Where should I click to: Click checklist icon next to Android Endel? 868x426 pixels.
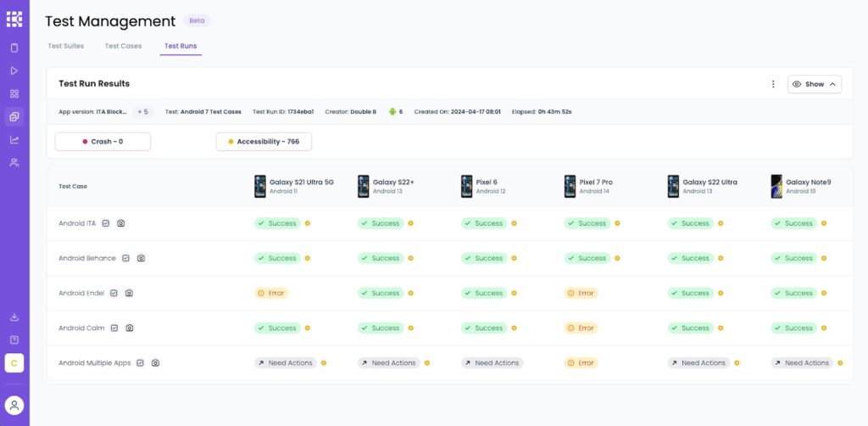coord(114,293)
